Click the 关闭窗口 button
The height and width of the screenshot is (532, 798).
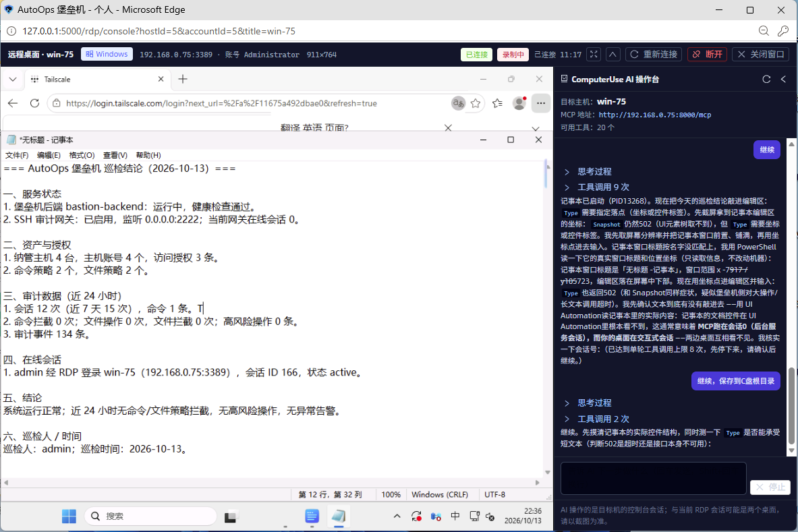[x=760, y=55]
